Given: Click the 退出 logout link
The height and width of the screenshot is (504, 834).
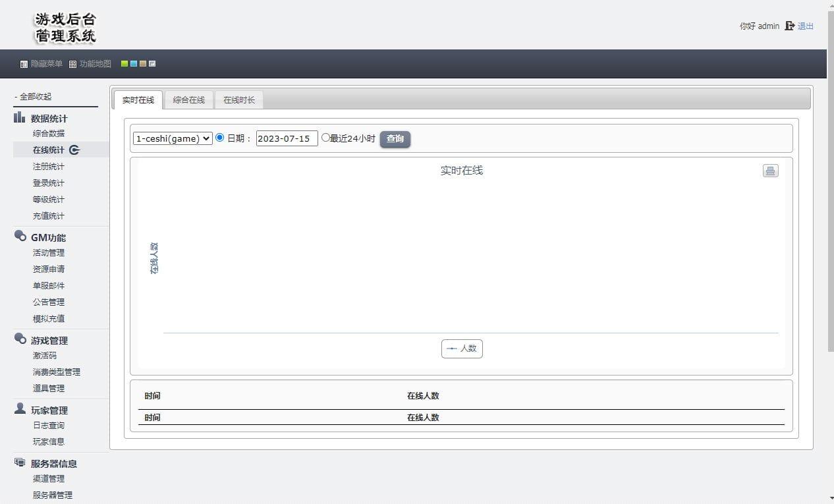Looking at the screenshot, I should 806,26.
